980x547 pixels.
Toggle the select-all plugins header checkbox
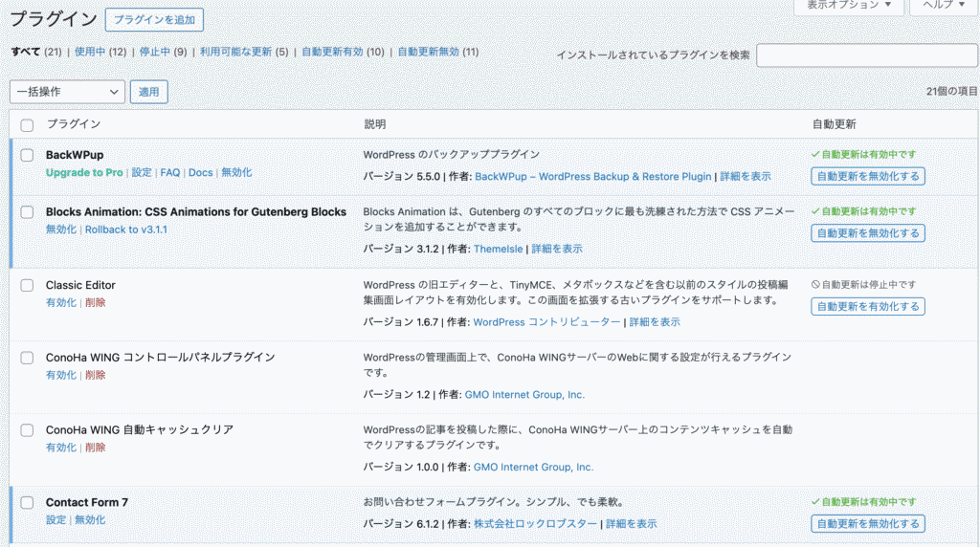(x=27, y=125)
